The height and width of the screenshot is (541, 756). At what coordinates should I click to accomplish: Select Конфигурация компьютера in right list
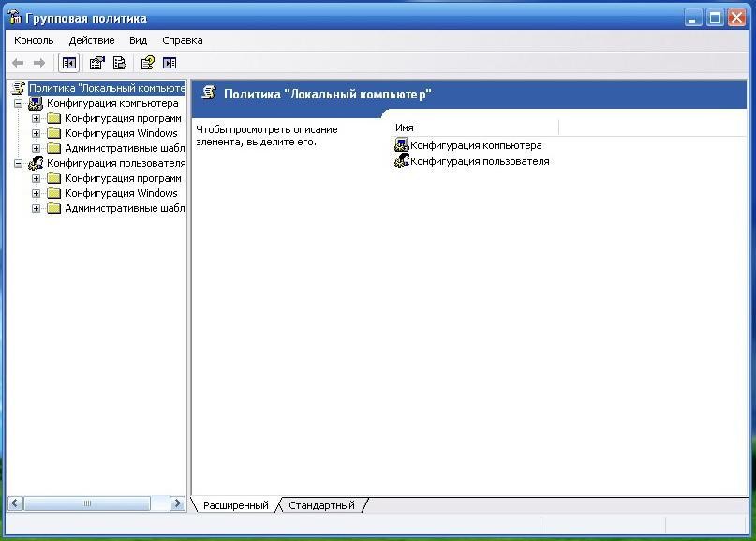point(476,145)
